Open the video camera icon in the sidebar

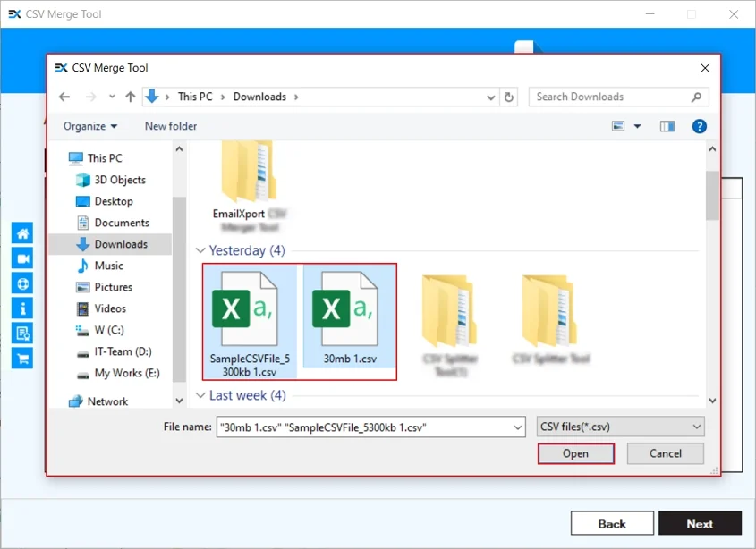(21, 258)
